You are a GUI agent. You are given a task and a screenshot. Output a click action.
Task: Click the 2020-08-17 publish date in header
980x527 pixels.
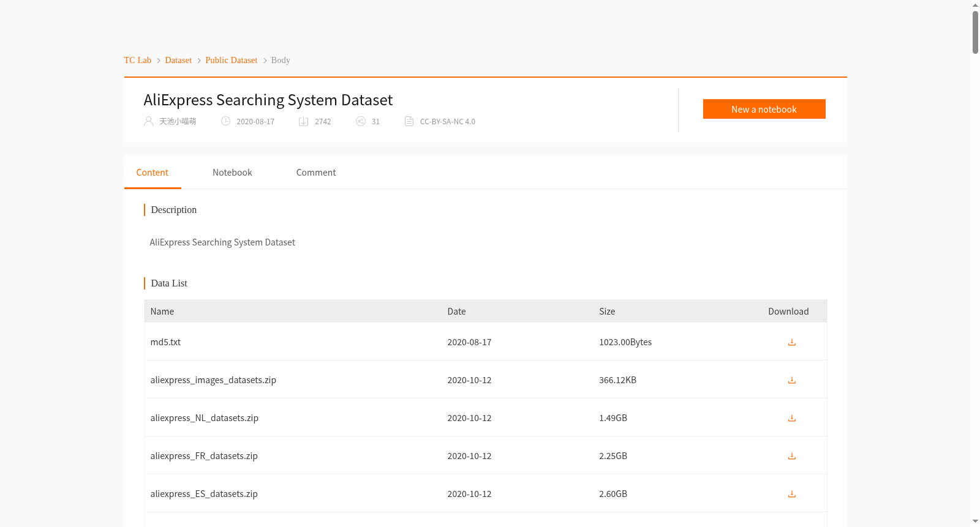pyautogui.click(x=255, y=122)
